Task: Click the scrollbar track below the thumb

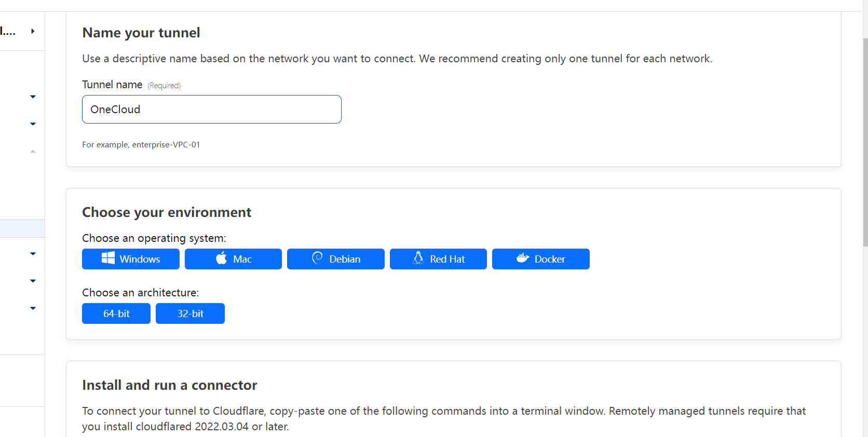Action: tap(865, 337)
